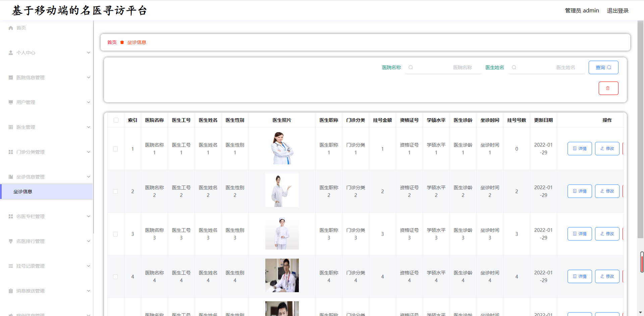Click the 医院信息管理 sidebar icon

11,77
